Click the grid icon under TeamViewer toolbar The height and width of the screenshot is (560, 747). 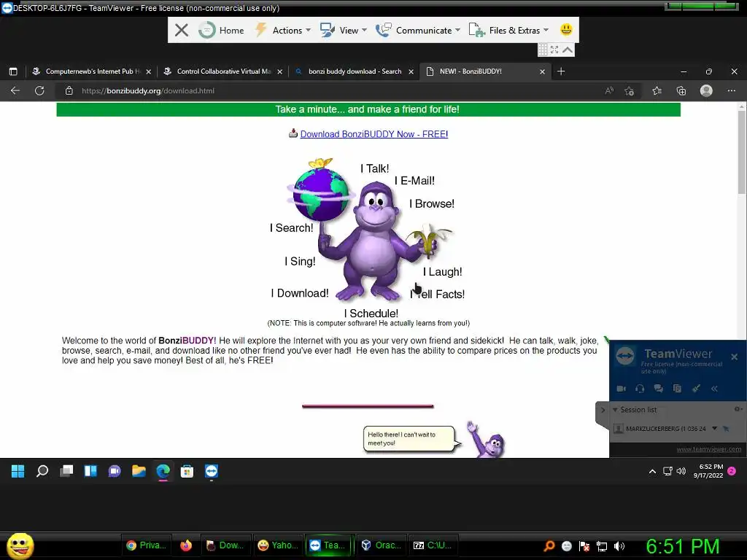[x=543, y=49]
